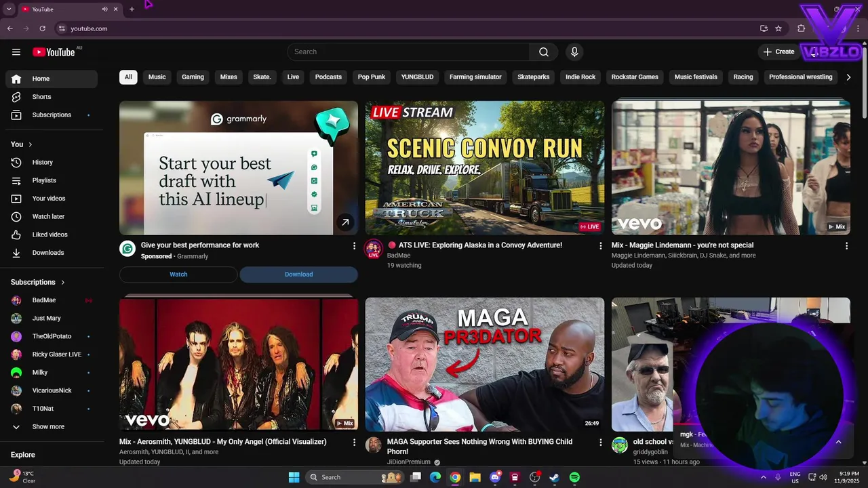868x488 pixels.
Task: Show hidden system tray icons
Action: coord(764,477)
